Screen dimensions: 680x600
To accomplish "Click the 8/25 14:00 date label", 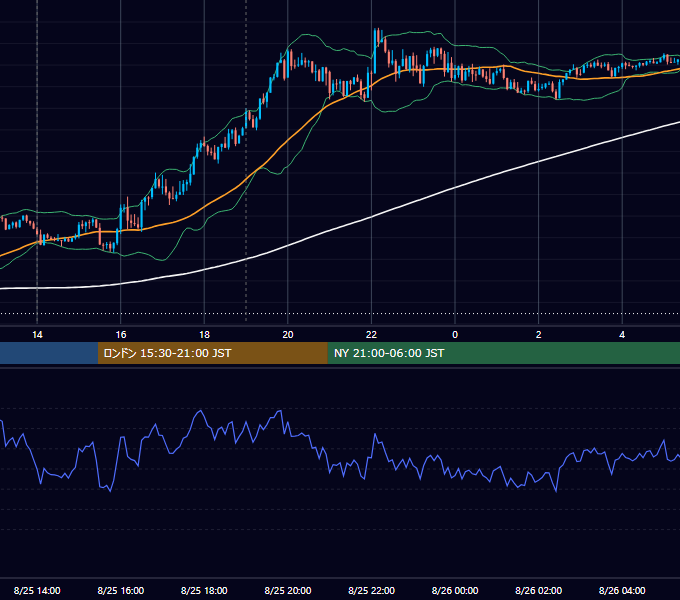I will (37, 590).
